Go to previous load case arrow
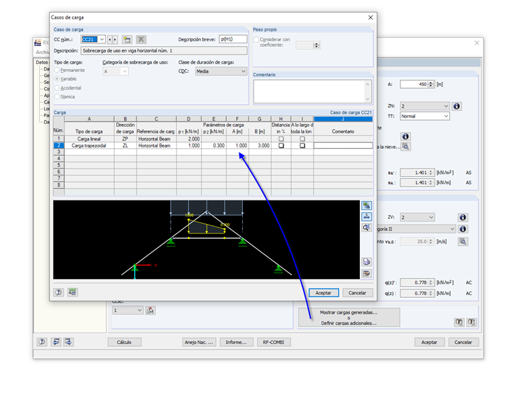 point(110,39)
